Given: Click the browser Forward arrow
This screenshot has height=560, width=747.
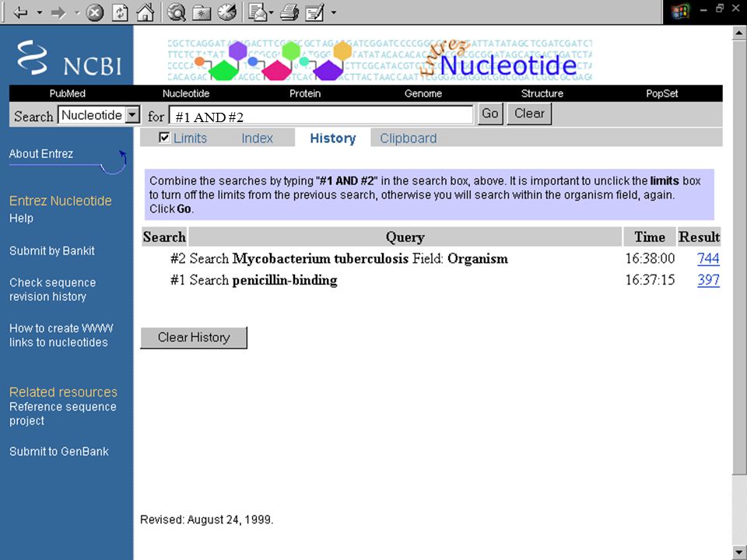Looking at the screenshot, I should (x=58, y=12).
